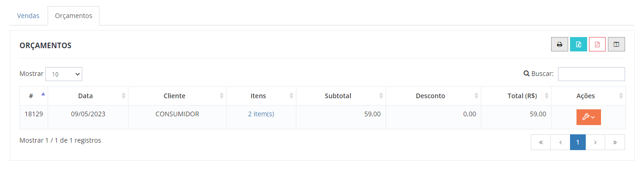
Task: Open the 2 item(s) link
Action: [x=261, y=114]
